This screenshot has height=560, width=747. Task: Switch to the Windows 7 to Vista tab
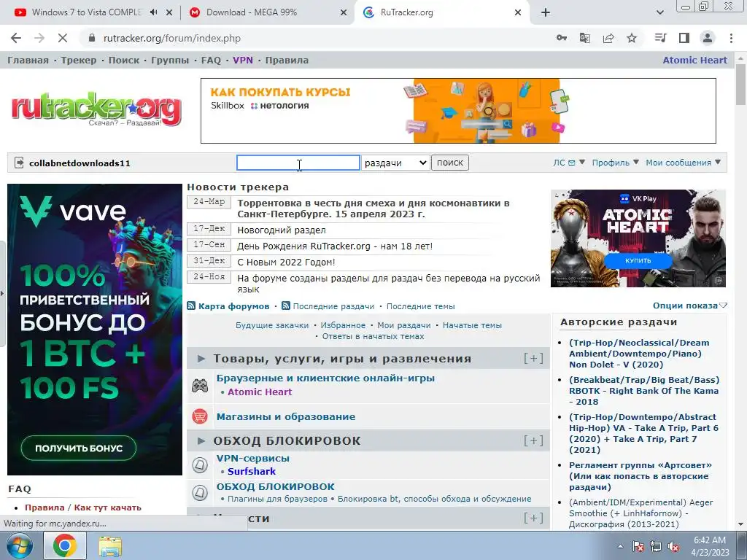(x=86, y=12)
